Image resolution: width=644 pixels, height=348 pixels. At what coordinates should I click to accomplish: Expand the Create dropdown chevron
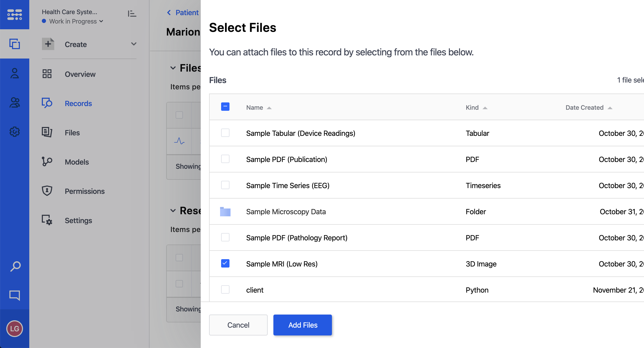tap(134, 44)
